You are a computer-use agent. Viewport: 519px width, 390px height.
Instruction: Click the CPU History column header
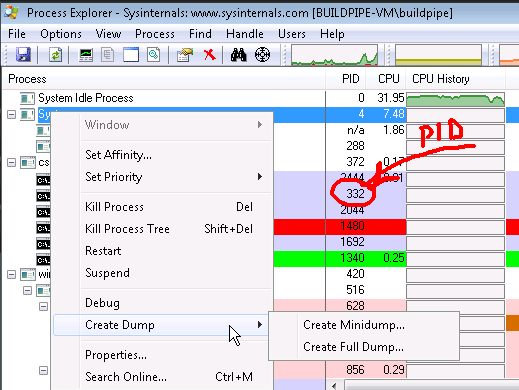pos(455,79)
